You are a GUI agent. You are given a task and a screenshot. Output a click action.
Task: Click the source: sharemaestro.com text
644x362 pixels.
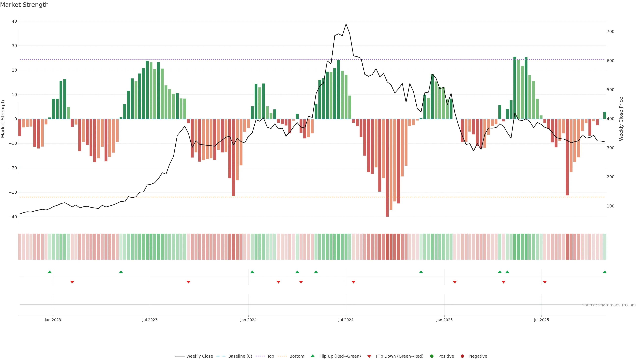click(609, 305)
